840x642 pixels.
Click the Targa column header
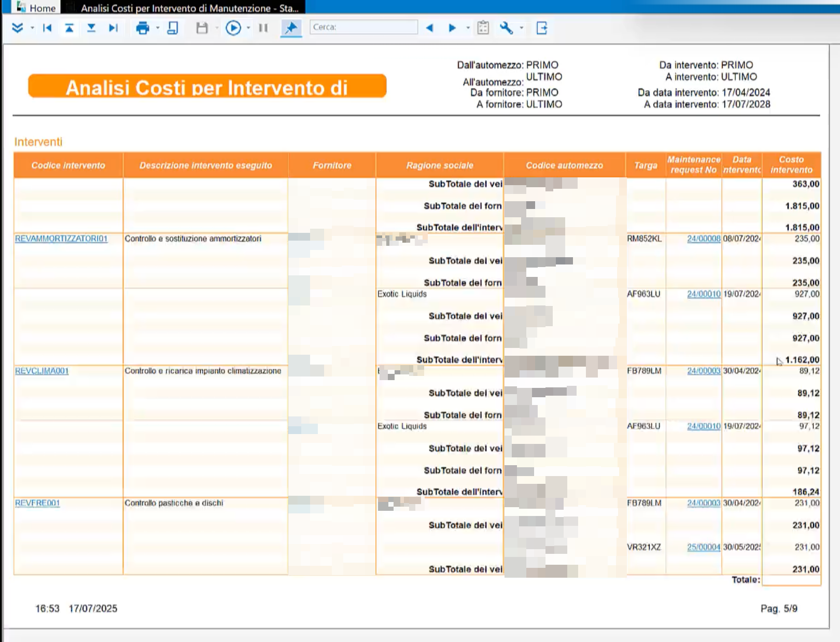point(646,165)
